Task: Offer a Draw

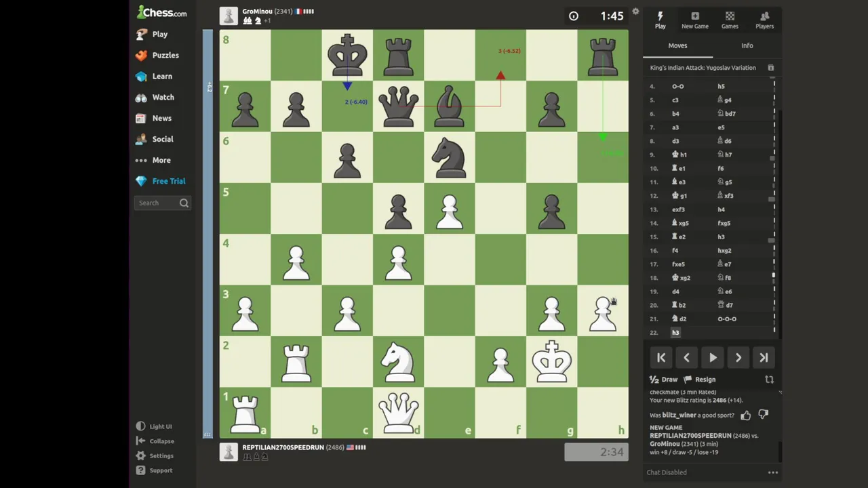Action: [x=664, y=380]
